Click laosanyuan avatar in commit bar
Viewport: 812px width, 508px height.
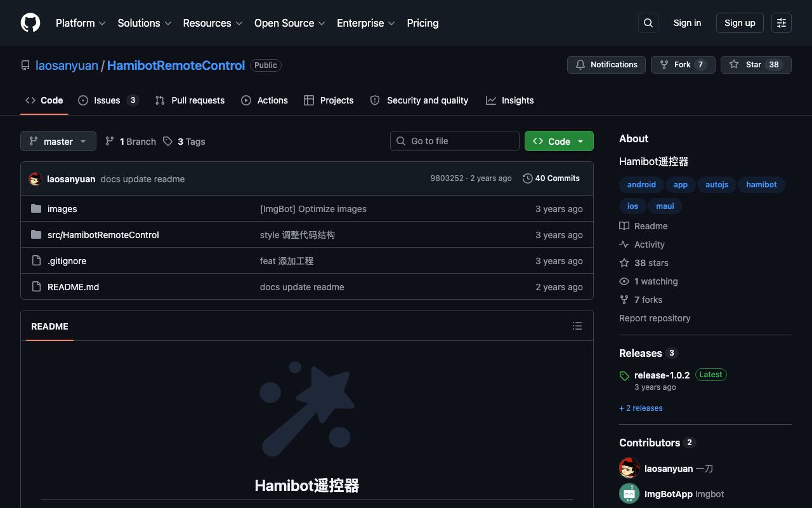coord(36,179)
